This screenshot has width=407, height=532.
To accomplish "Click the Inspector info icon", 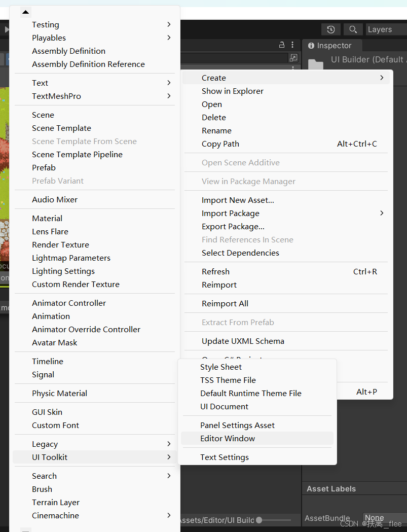I will [x=311, y=45].
